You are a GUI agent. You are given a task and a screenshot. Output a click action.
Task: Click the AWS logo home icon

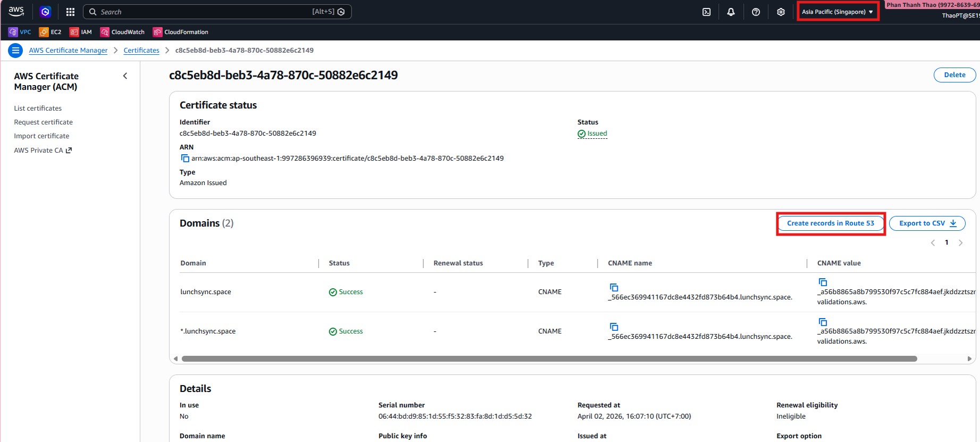(x=16, y=11)
